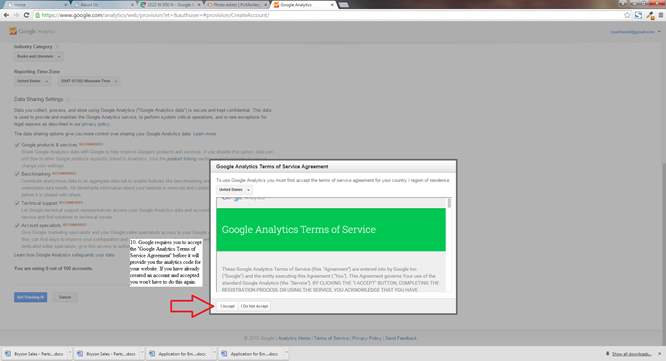This screenshot has height=361, width=666.
Task: Open Terms of Service footer link
Action: tap(331, 338)
